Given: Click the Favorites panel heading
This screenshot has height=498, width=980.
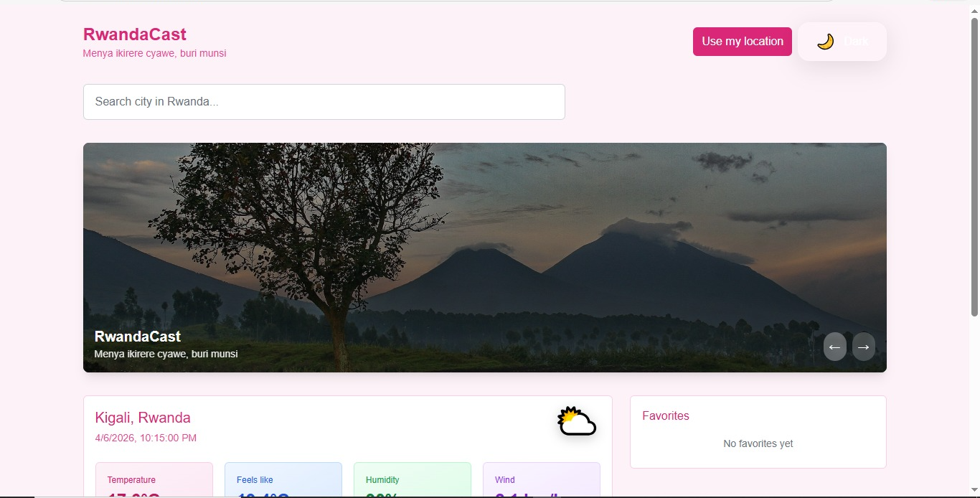Looking at the screenshot, I should coord(666,416).
